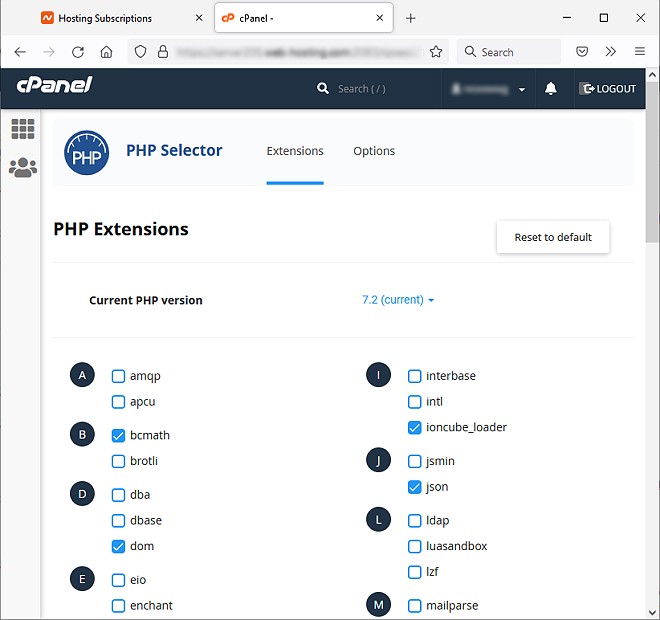Screen dimensions: 660x620
Task: Click the letter I group badge
Action: (378, 375)
